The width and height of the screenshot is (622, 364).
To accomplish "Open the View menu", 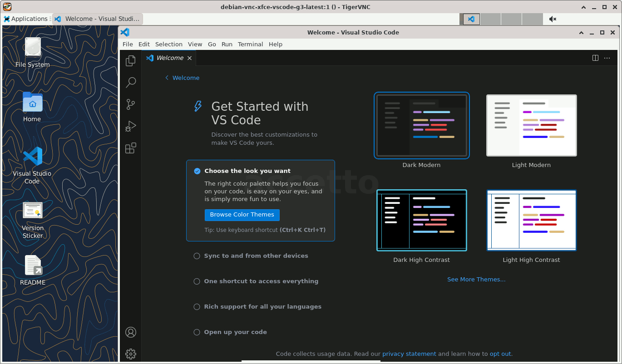I will point(195,44).
